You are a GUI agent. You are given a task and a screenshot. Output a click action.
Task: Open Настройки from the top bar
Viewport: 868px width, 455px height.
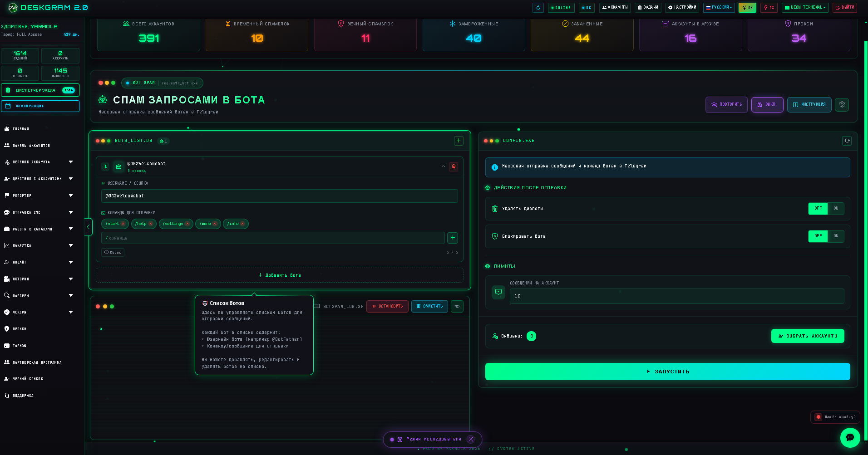click(x=682, y=8)
